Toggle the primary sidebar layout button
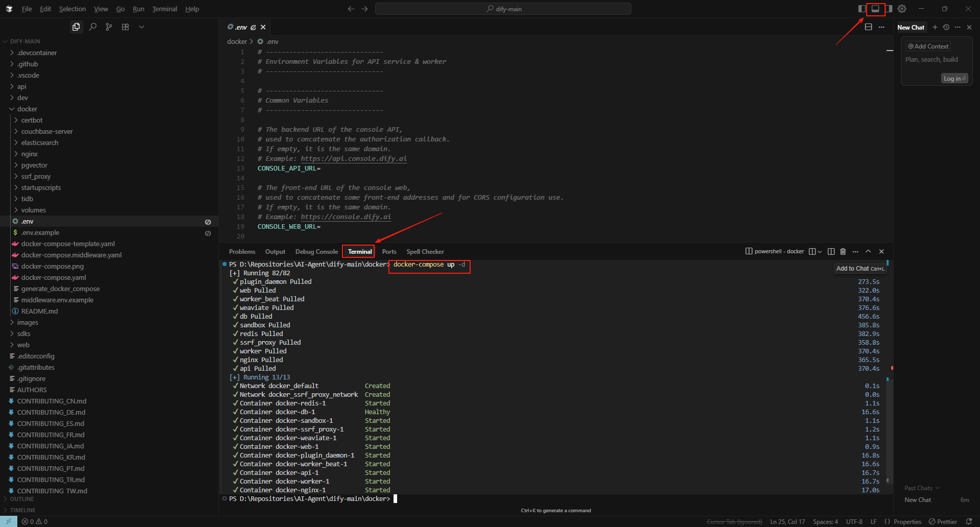 (862, 9)
